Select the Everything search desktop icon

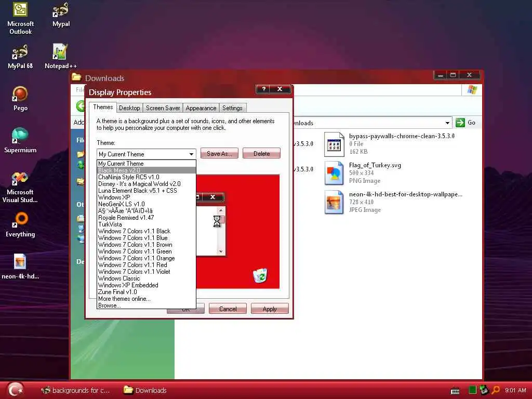(x=20, y=225)
